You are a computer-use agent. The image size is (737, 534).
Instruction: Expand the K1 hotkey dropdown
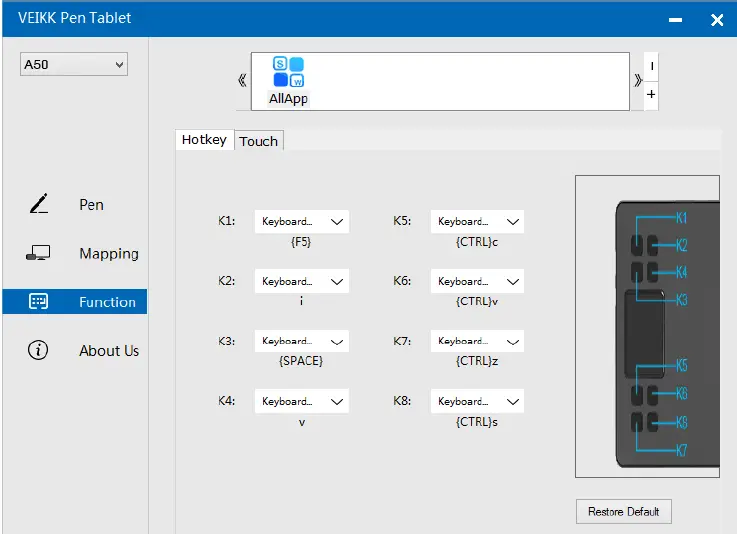301,222
